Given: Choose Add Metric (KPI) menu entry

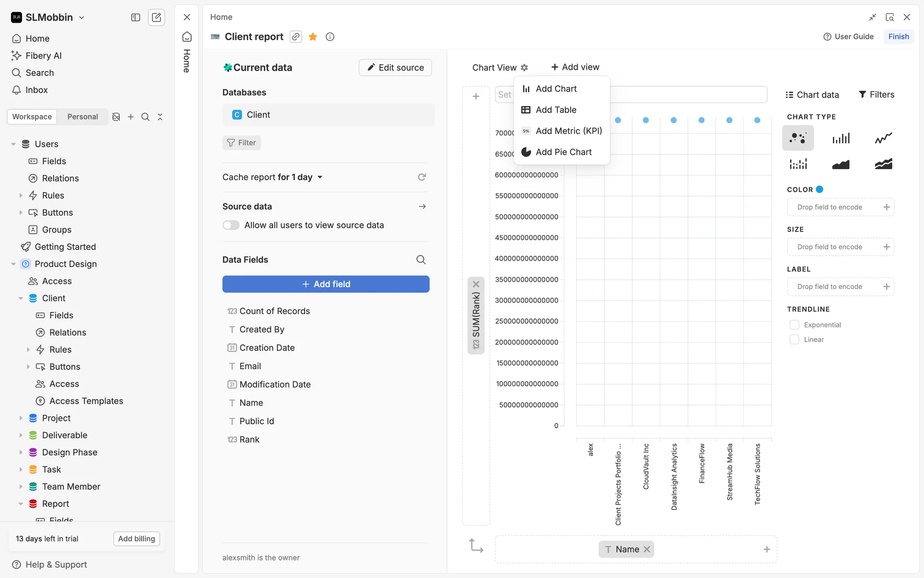Looking at the screenshot, I should coord(568,131).
